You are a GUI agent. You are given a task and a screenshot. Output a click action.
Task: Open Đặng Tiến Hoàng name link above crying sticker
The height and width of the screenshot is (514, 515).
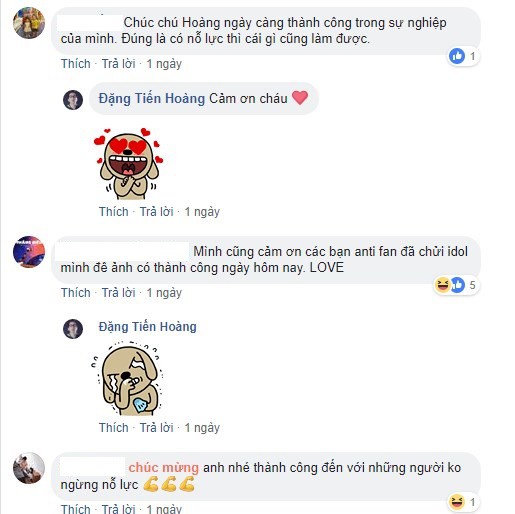[x=147, y=327]
